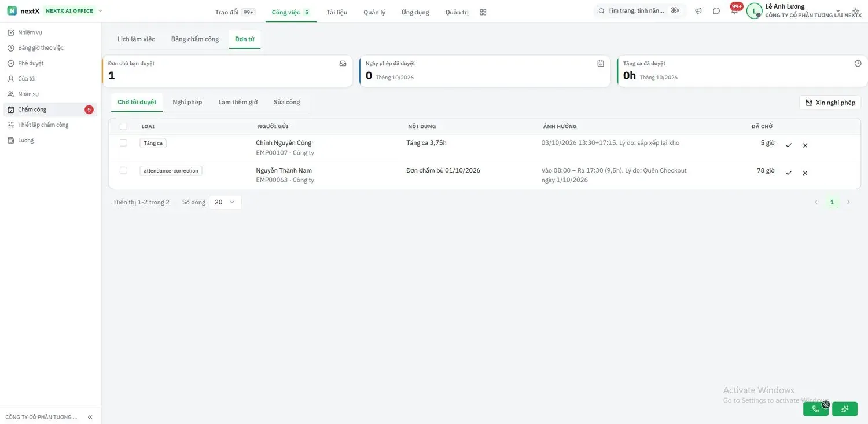Check the Tăng ca row checkbox

(123, 142)
